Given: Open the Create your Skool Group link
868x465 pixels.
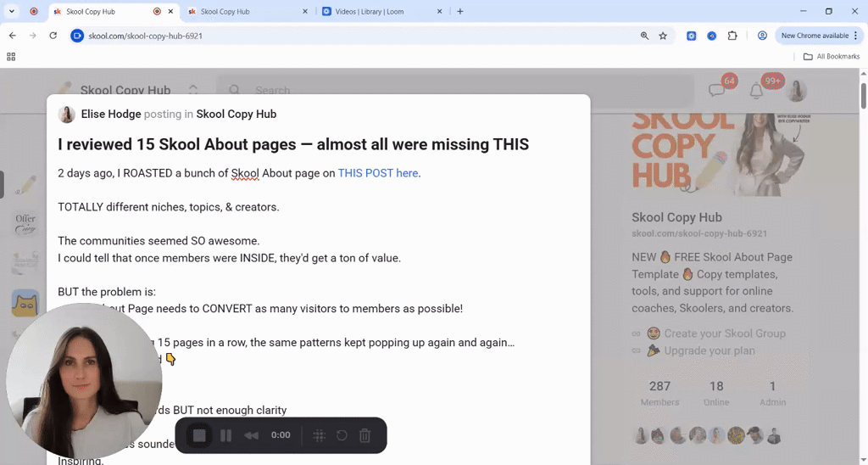Looking at the screenshot, I should [725, 333].
